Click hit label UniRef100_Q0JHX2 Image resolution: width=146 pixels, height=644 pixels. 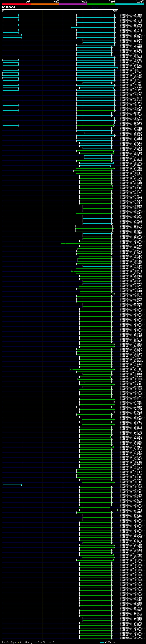(131, 65)
